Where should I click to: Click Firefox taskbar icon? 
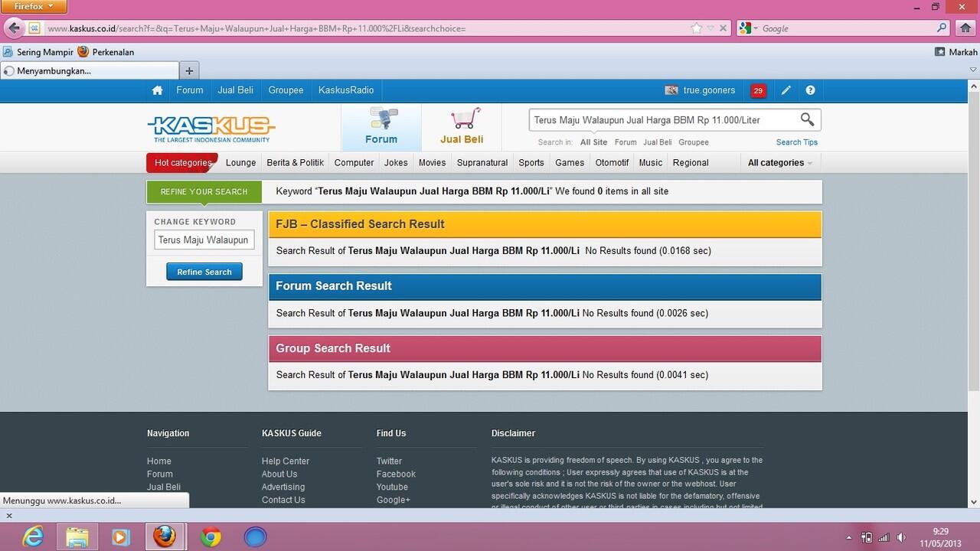coord(165,536)
